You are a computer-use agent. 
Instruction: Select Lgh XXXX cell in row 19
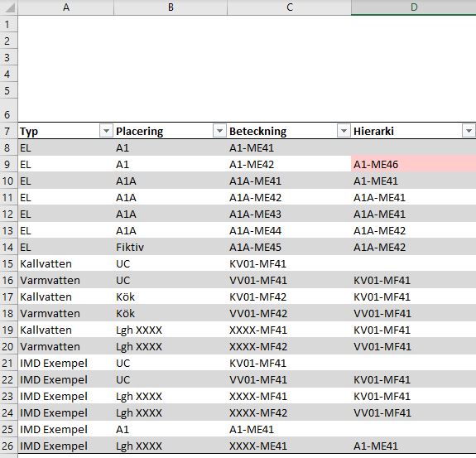pyautogui.click(x=171, y=330)
